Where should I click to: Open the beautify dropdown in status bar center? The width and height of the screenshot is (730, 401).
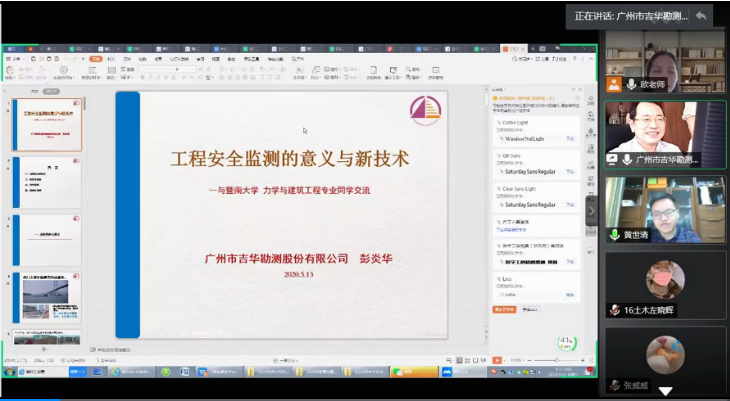coord(286,360)
